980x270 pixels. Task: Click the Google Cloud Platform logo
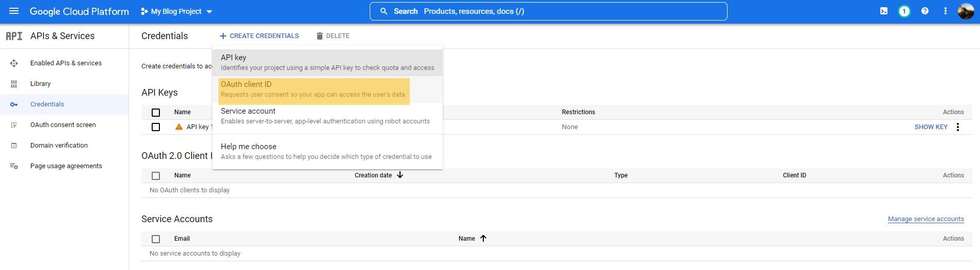pyautogui.click(x=79, y=11)
